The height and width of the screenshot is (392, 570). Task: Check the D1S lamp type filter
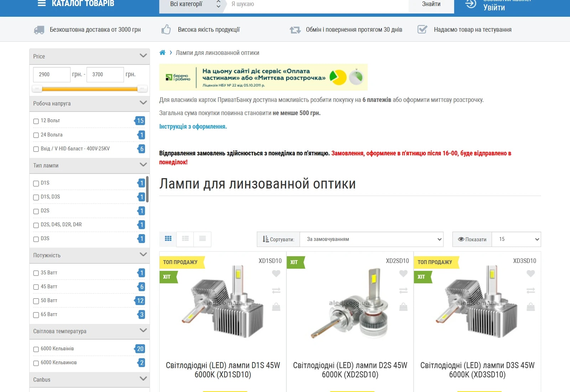36,184
